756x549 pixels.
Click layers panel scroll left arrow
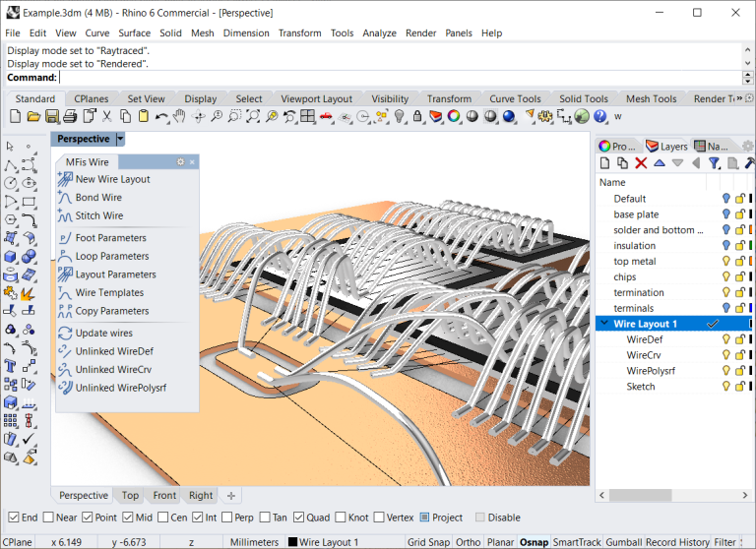click(x=601, y=495)
